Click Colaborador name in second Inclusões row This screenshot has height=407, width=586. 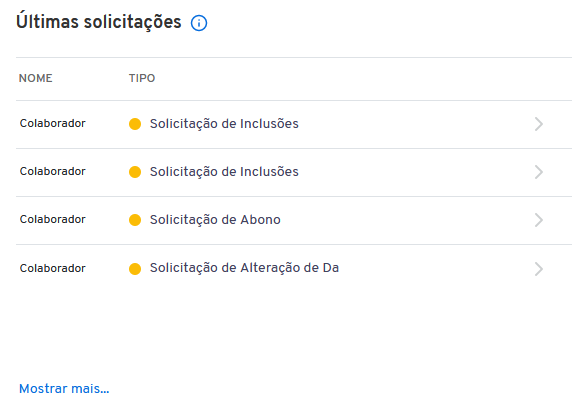point(53,171)
